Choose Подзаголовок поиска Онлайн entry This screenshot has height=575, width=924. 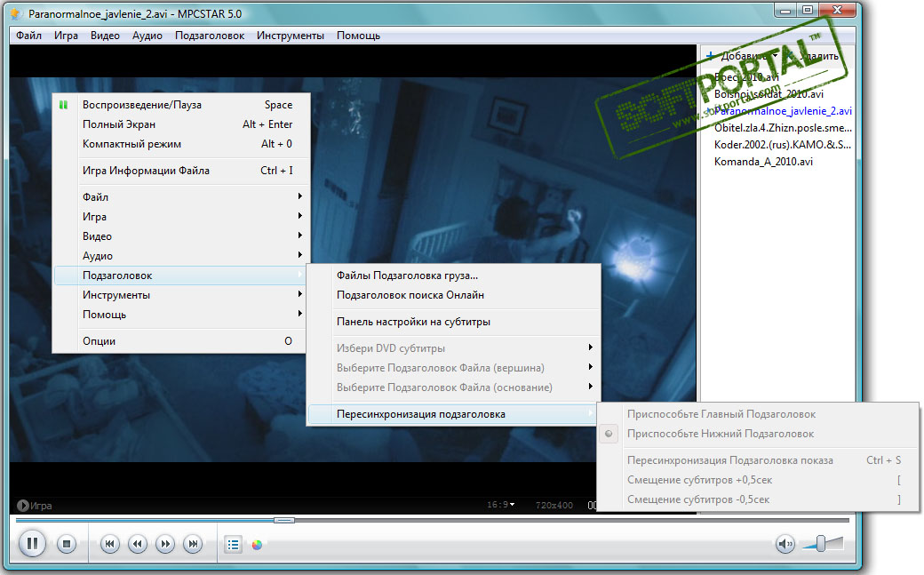point(453,295)
